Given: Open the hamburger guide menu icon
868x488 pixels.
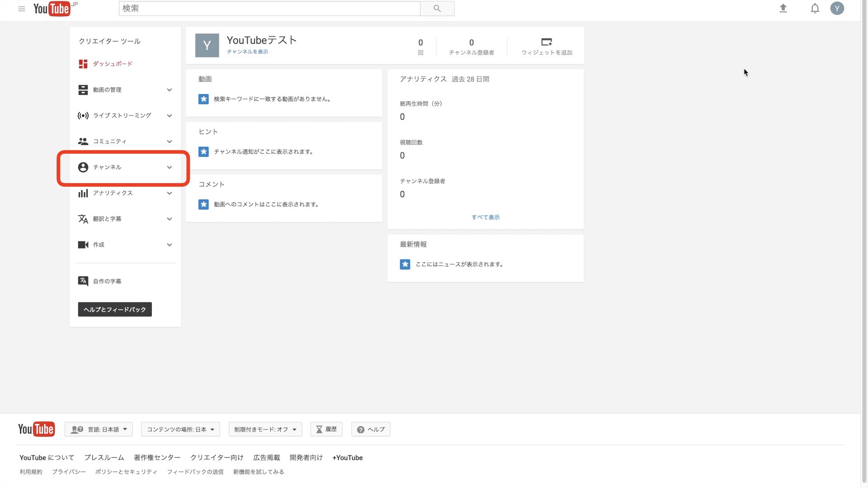Looking at the screenshot, I should (21, 9).
